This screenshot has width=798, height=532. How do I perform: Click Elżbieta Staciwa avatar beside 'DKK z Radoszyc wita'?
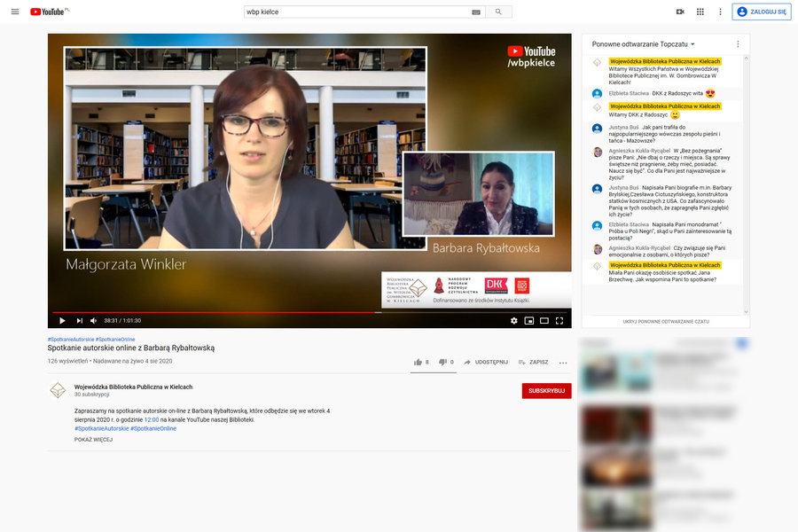click(x=598, y=94)
